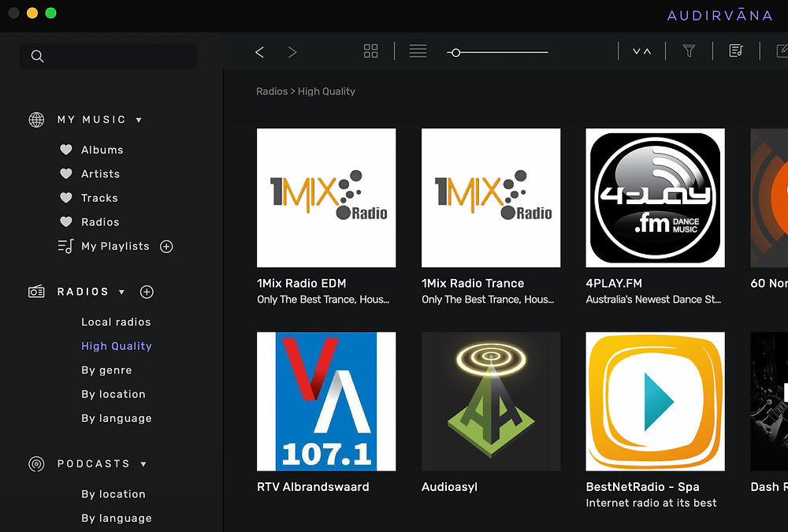Collapse the My Music section

139,120
